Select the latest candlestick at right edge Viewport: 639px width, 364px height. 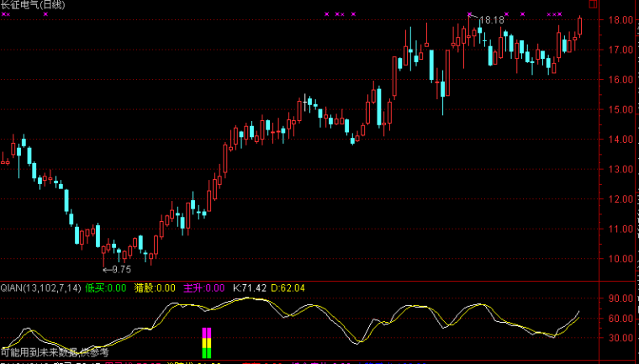click(x=579, y=25)
